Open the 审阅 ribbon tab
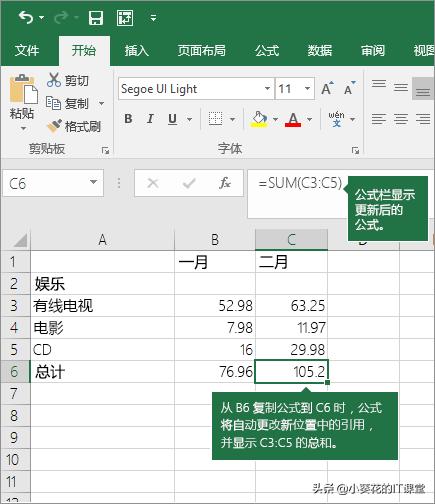Image resolution: width=435 pixels, height=504 pixels. [373, 51]
